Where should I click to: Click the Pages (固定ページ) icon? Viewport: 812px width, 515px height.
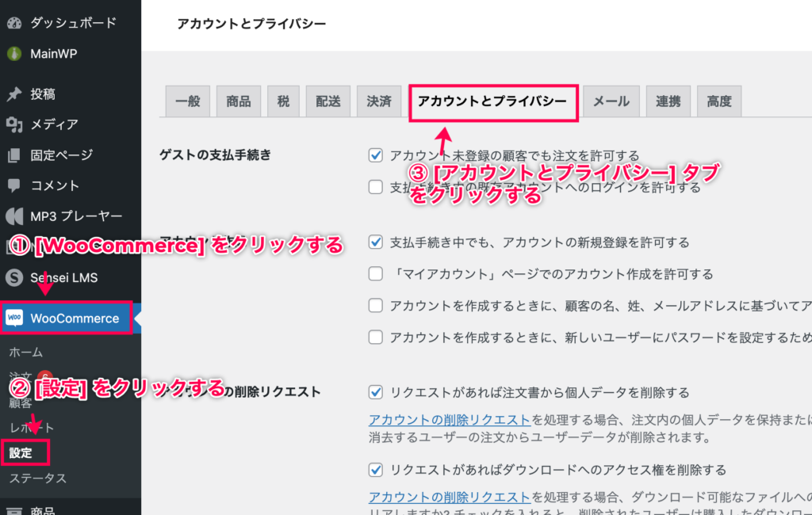pyautogui.click(x=14, y=154)
